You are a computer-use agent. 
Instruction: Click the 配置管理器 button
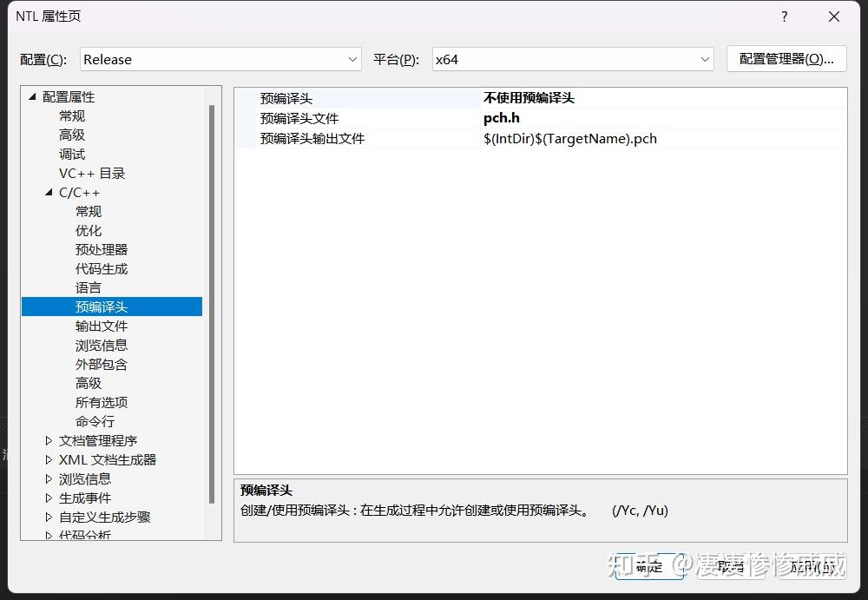[x=786, y=59]
